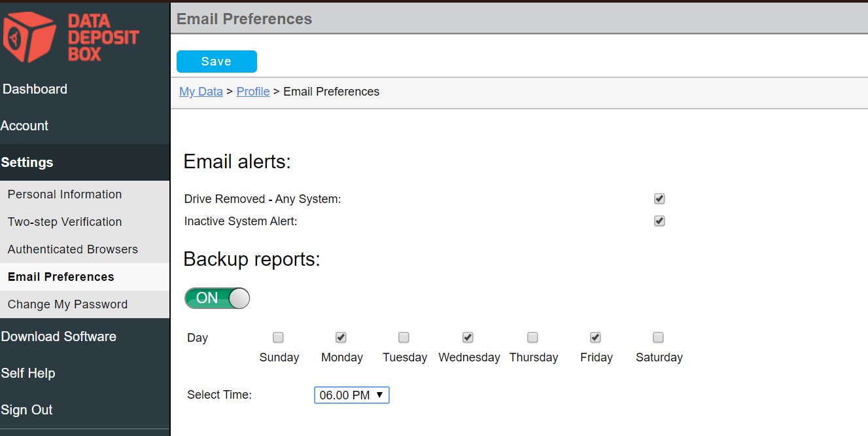The height and width of the screenshot is (436, 868).
Task: Disable the Inactive System Alert checkbox
Action: click(659, 221)
